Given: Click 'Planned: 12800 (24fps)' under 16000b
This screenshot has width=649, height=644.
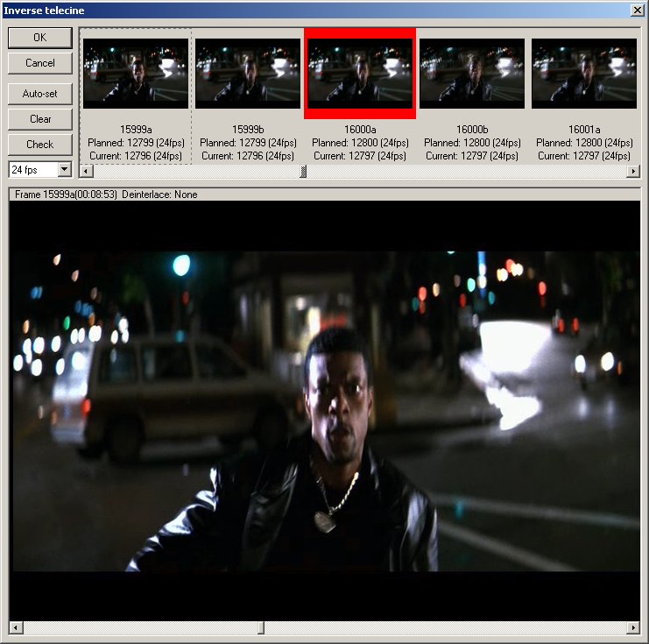Looking at the screenshot, I should (472, 143).
